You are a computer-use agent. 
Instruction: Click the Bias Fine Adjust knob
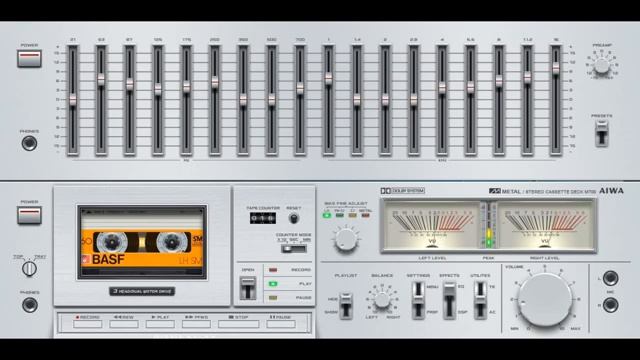point(346,240)
